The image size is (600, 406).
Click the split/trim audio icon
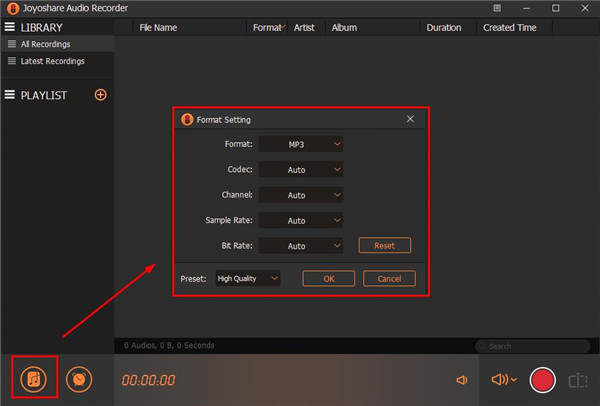(x=578, y=381)
